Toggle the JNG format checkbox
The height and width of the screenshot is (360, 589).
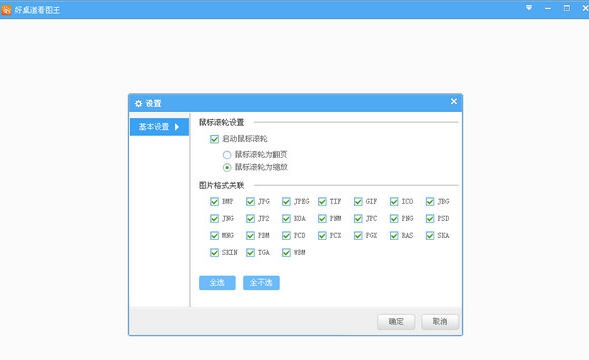(x=214, y=219)
